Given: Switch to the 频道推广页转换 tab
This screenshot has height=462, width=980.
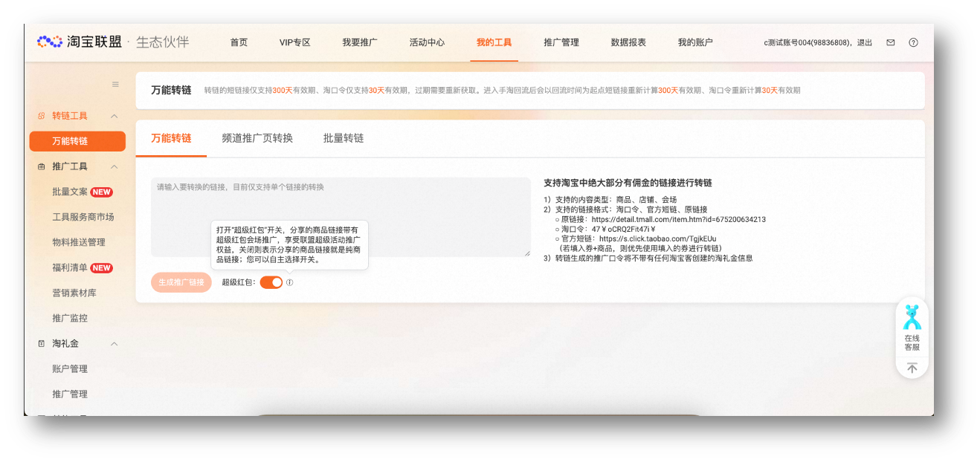Looking at the screenshot, I should 256,138.
